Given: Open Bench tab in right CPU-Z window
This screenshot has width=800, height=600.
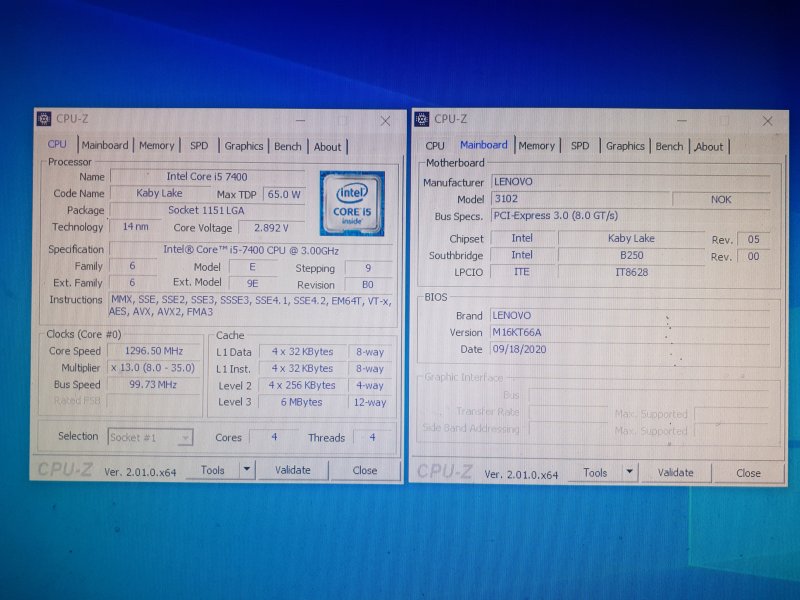Looking at the screenshot, I should [x=669, y=146].
